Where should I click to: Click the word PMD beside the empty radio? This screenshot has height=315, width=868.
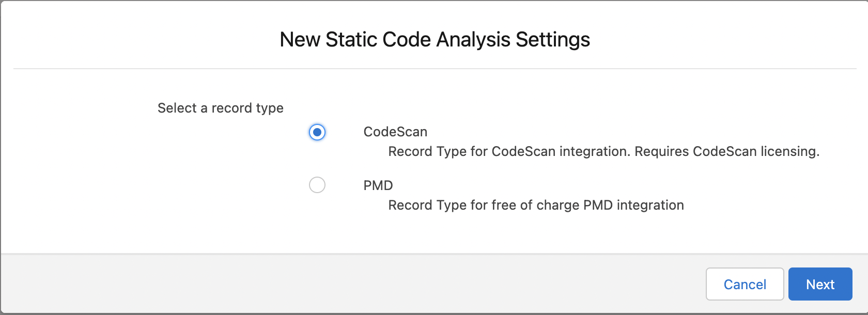[378, 185]
